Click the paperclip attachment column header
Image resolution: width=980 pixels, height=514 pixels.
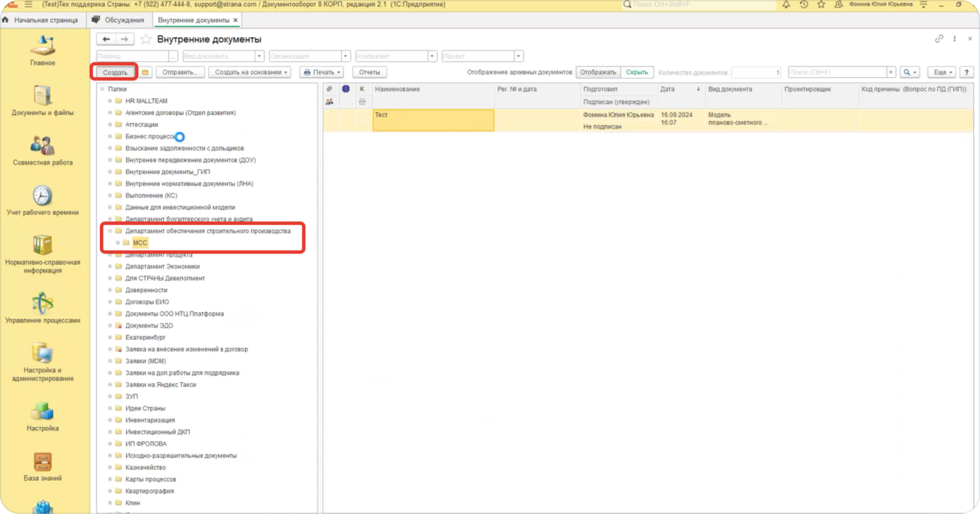point(329,89)
